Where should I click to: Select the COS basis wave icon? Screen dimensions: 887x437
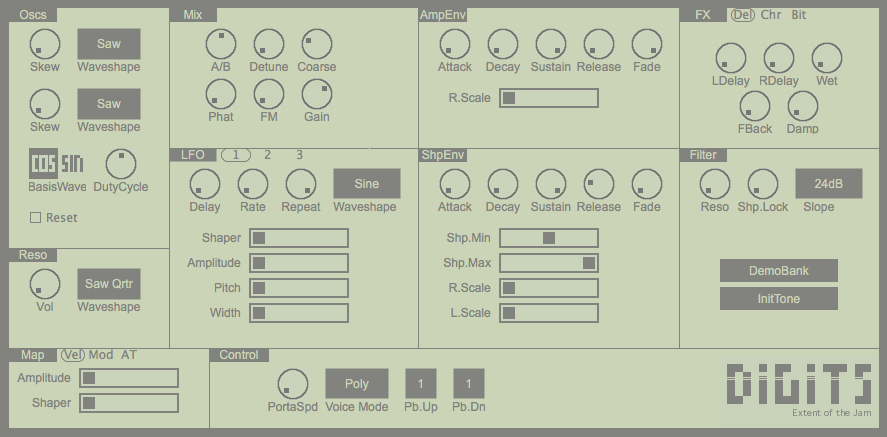(x=43, y=164)
